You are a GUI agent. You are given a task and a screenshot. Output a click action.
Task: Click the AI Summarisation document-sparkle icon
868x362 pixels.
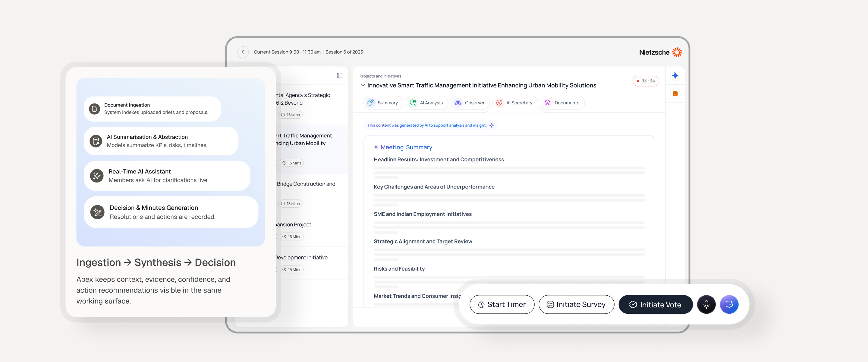point(96,141)
